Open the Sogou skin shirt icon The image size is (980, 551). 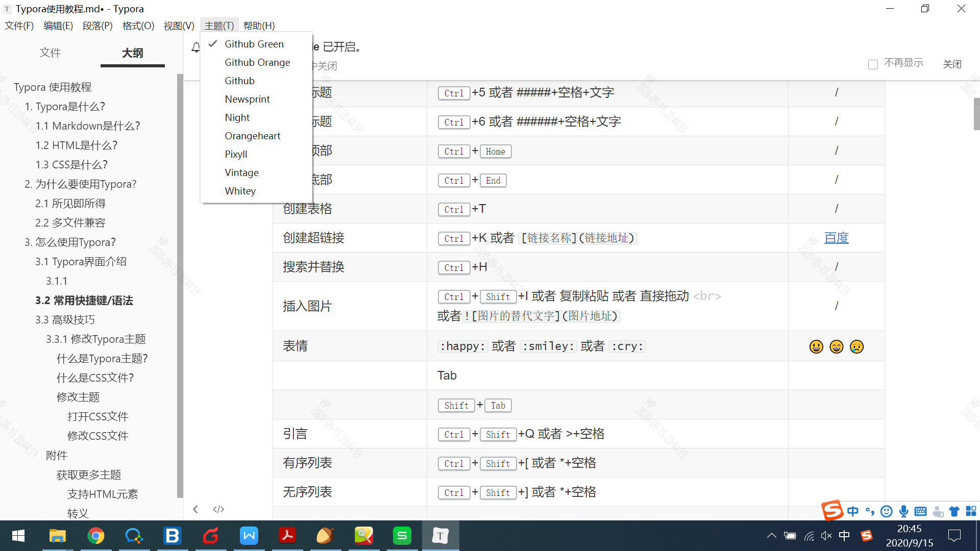[x=954, y=511]
